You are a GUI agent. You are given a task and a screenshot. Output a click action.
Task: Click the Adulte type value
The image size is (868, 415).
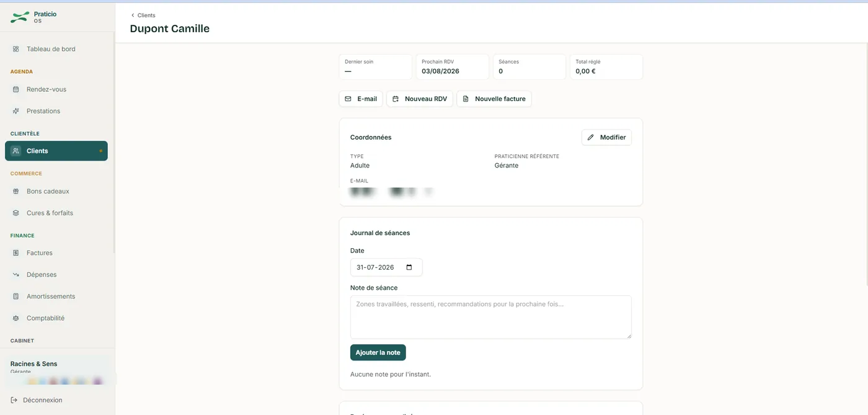(x=360, y=166)
